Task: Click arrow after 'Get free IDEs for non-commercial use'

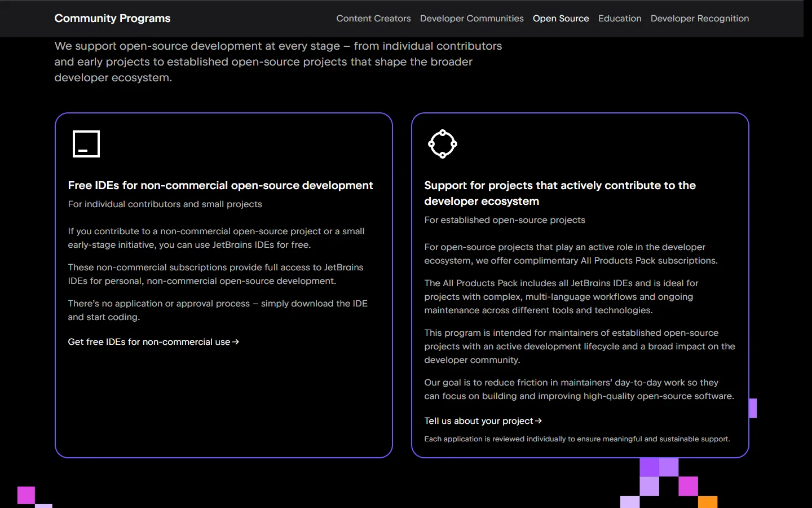Action: (x=236, y=341)
